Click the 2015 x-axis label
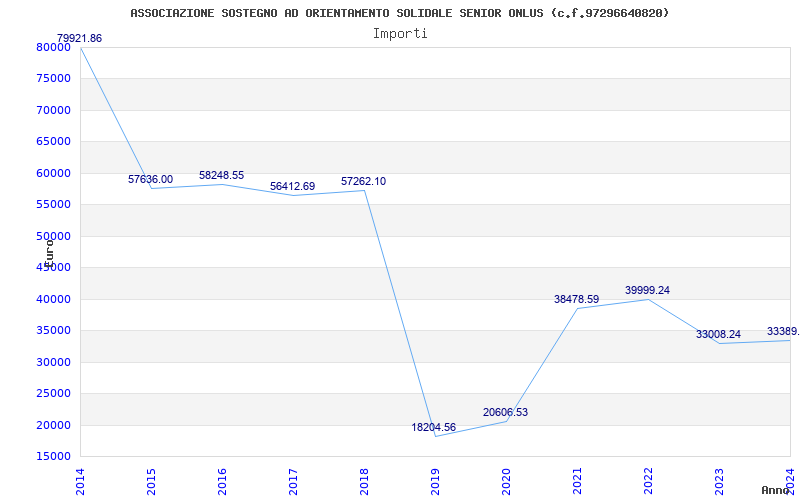The width and height of the screenshot is (800, 500). pyautogui.click(x=152, y=482)
